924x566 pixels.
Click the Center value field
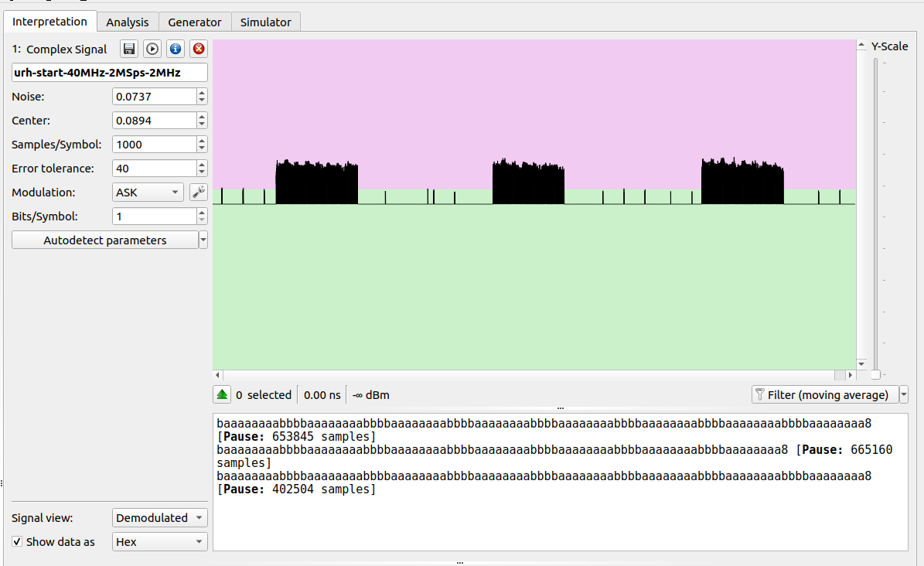pos(155,121)
